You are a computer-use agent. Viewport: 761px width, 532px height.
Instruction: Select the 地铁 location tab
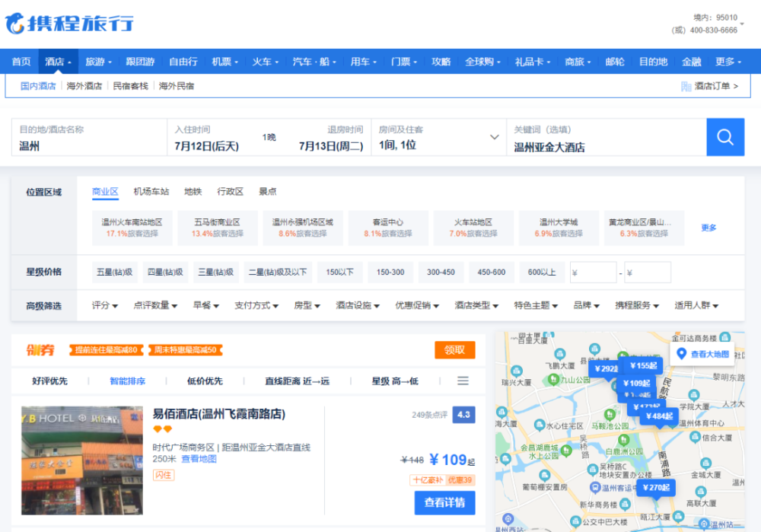[193, 192]
